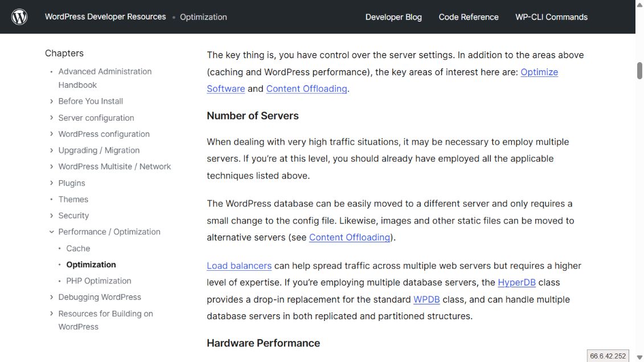Expand the WordPress configuration chevron
Screen dimensions: 644x362
tap(51, 134)
